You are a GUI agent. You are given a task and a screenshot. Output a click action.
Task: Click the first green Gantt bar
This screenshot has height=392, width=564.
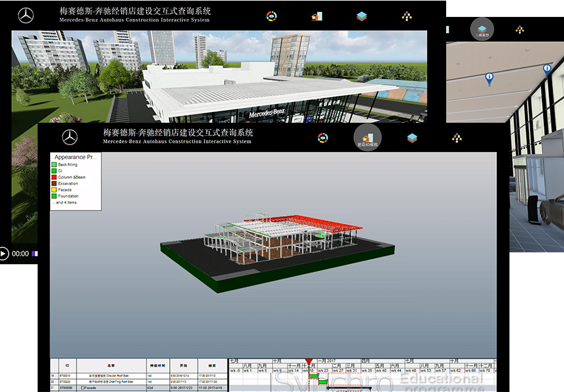(x=314, y=376)
